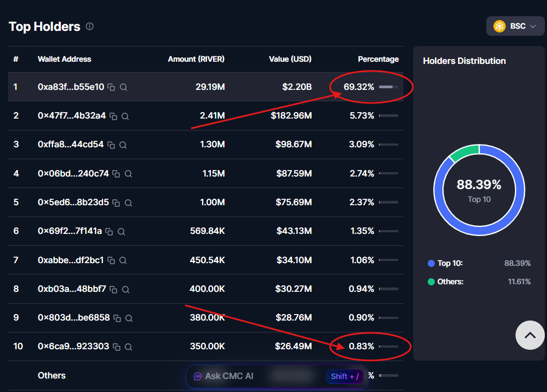
Task: Click the Others row label
Action: [52, 376]
